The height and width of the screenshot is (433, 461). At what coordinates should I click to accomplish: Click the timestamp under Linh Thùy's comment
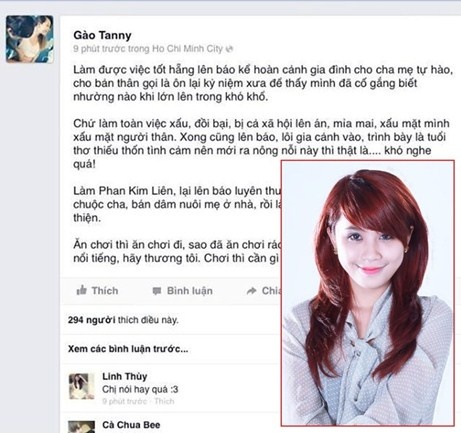point(126,401)
